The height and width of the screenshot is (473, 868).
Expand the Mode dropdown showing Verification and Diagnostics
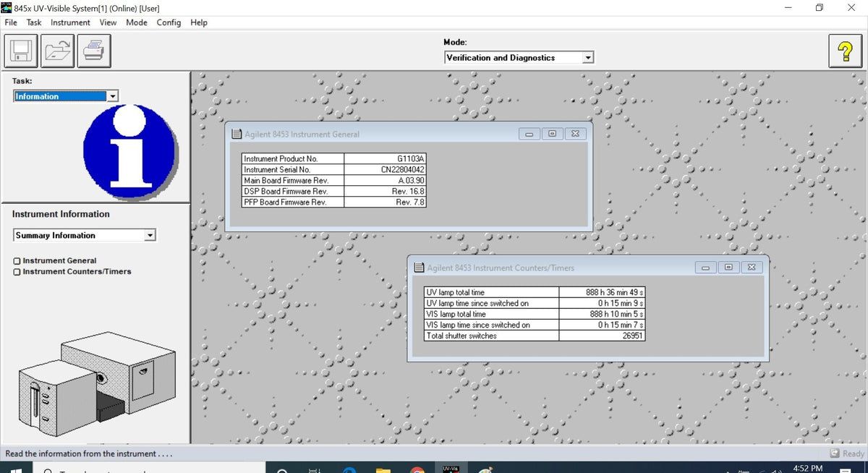588,58
